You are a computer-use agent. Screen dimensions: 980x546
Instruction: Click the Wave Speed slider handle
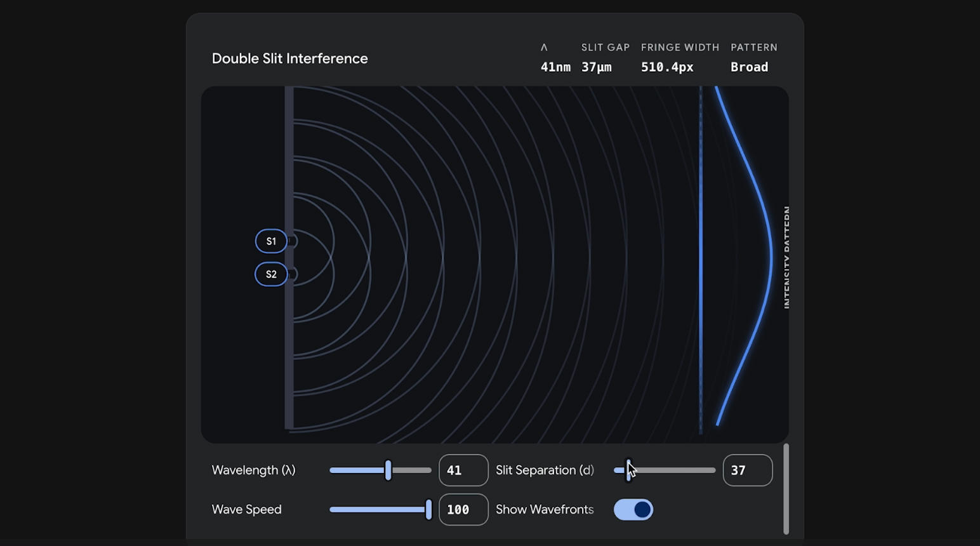click(x=429, y=510)
